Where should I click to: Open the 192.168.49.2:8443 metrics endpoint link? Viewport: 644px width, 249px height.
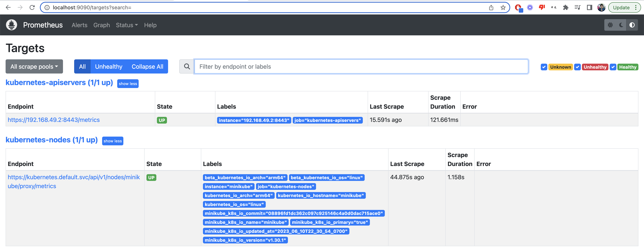click(54, 120)
